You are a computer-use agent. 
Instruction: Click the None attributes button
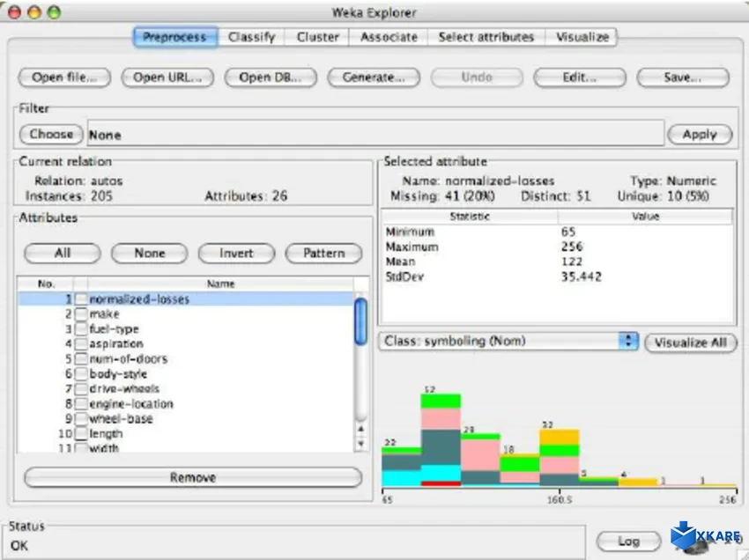tap(150, 253)
